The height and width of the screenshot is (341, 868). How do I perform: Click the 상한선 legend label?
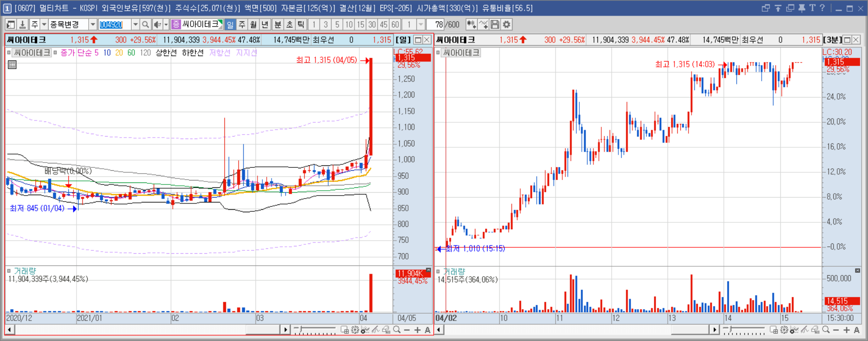pos(166,53)
